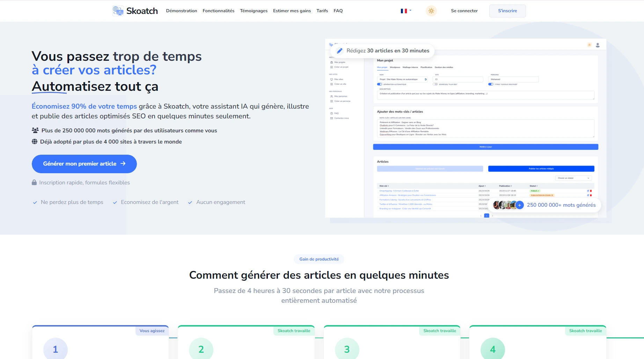Click the Gain de productivité badge
The width and height of the screenshot is (644, 359).
(319, 259)
